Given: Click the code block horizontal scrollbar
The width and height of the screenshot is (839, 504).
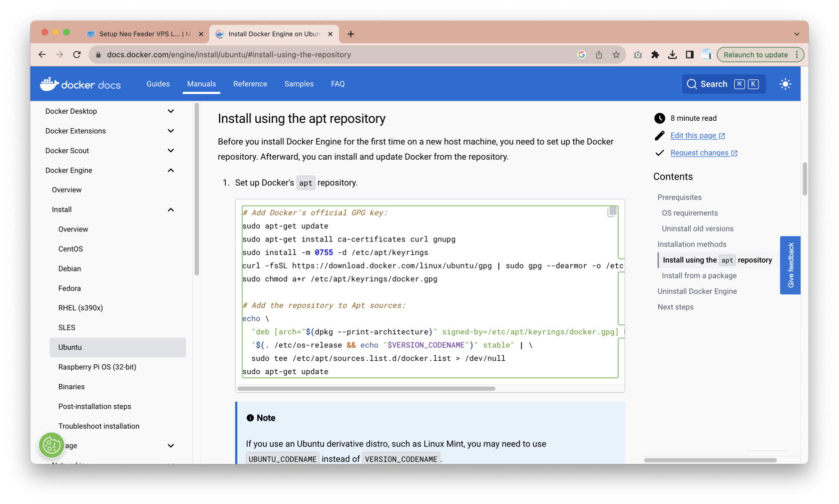Looking at the screenshot, I should 366,388.
